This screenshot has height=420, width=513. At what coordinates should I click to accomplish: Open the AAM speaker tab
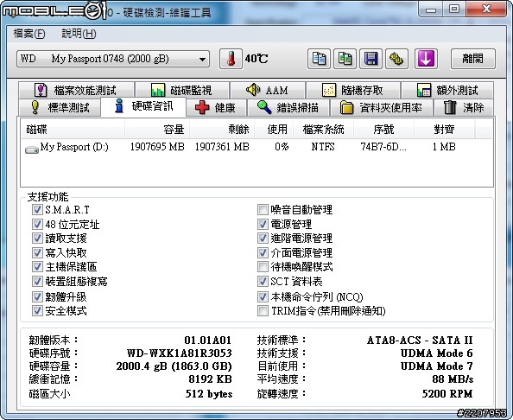click(268, 90)
